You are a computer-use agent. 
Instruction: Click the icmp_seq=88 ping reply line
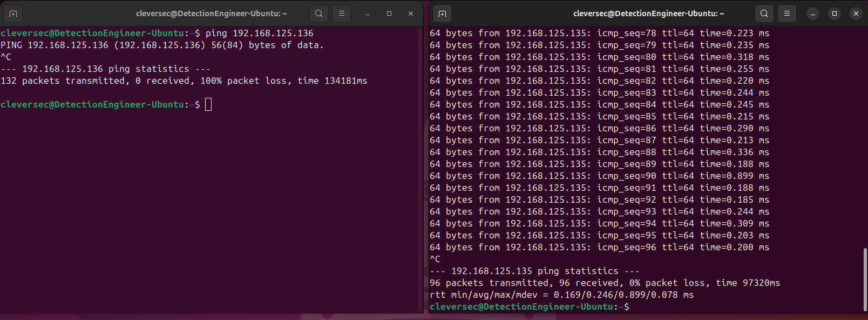click(x=600, y=152)
